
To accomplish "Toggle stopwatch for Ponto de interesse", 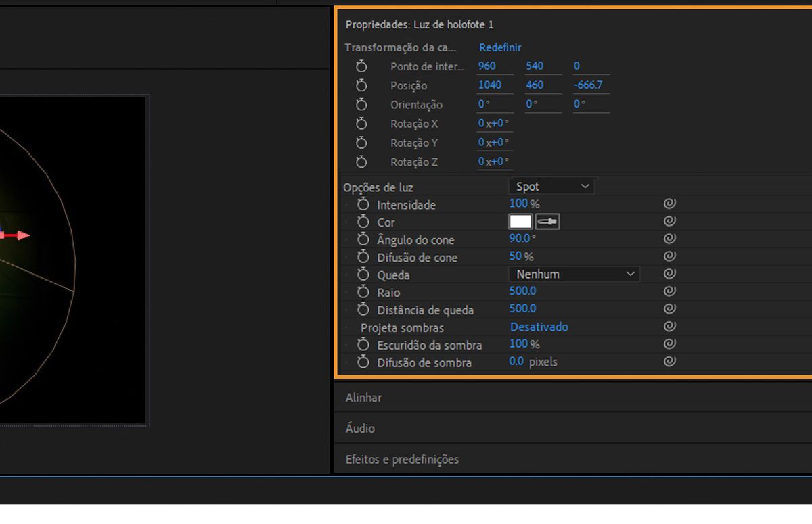I will (x=361, y=66).
